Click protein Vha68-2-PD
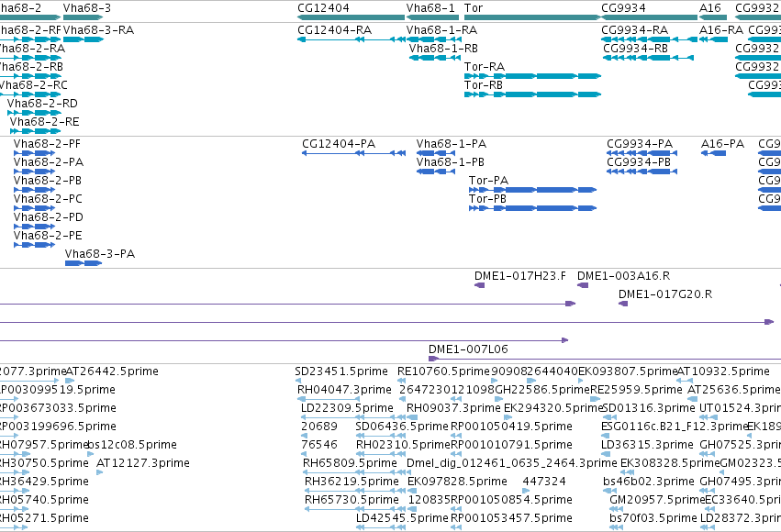Screen dimensions: 781x532 (x=49, y=217)
